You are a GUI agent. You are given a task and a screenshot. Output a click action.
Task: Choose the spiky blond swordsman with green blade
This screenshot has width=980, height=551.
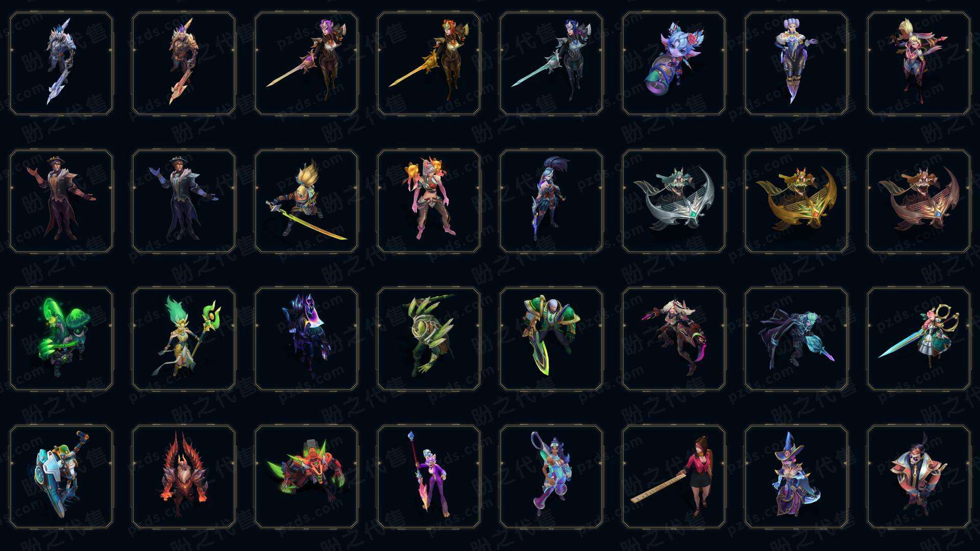[306, 202]
